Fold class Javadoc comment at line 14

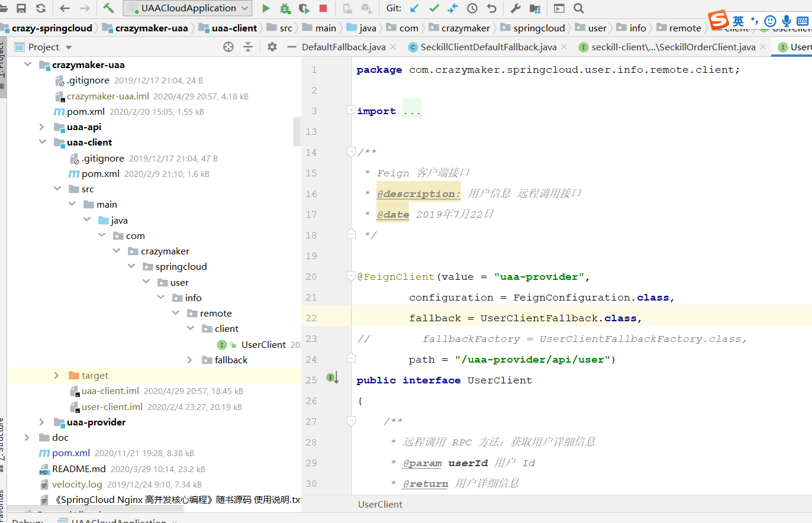[351, 152]
